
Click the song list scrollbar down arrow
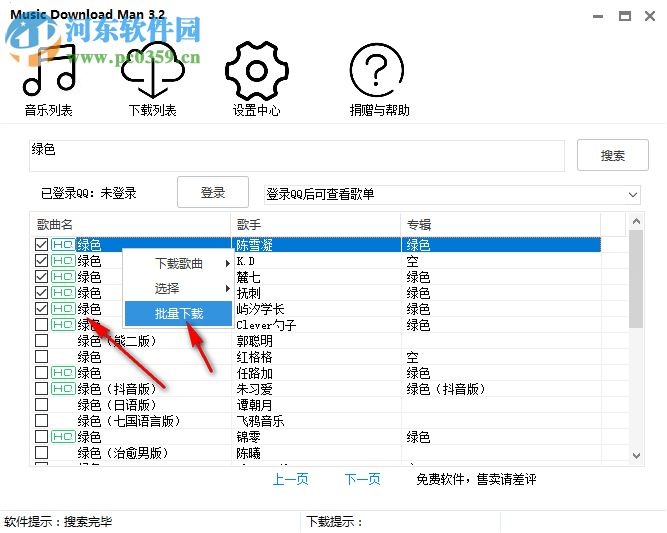(x=636, y=456)
